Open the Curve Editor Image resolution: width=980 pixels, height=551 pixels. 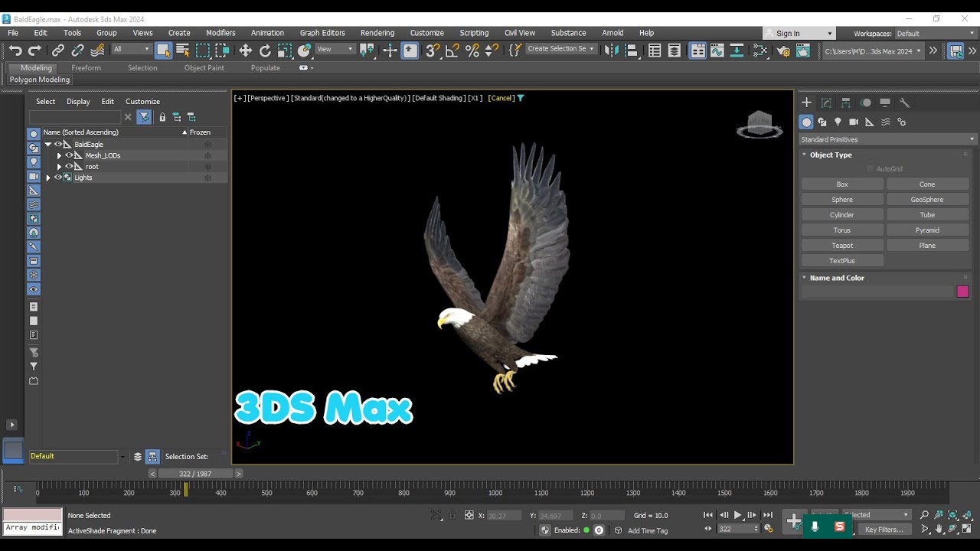[x=717, y=51]
